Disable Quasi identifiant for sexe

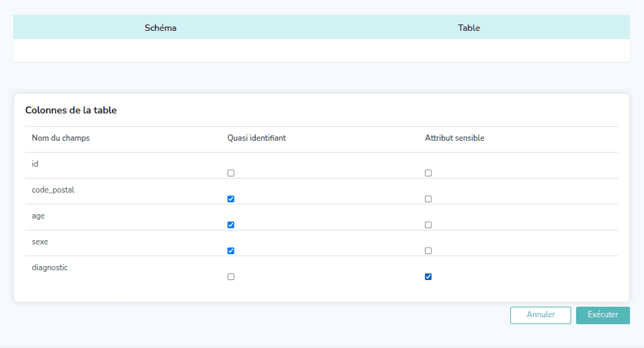tap(231, 251)
